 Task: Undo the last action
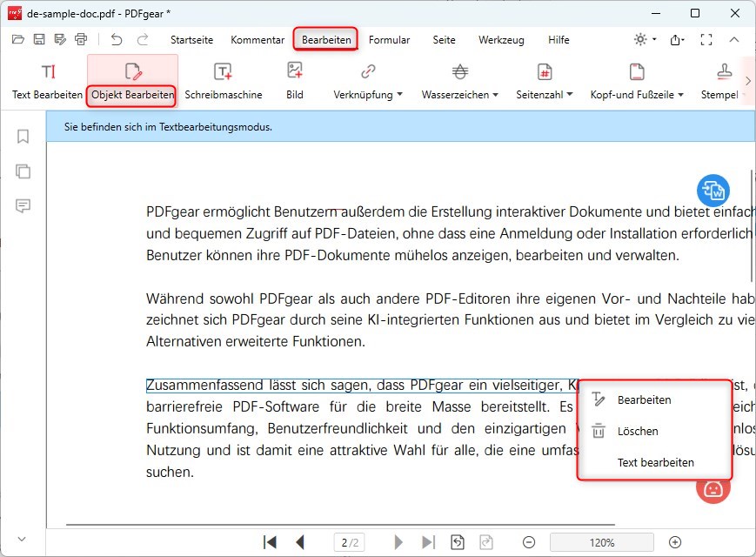pyautogui.click(x=117, y=39)
